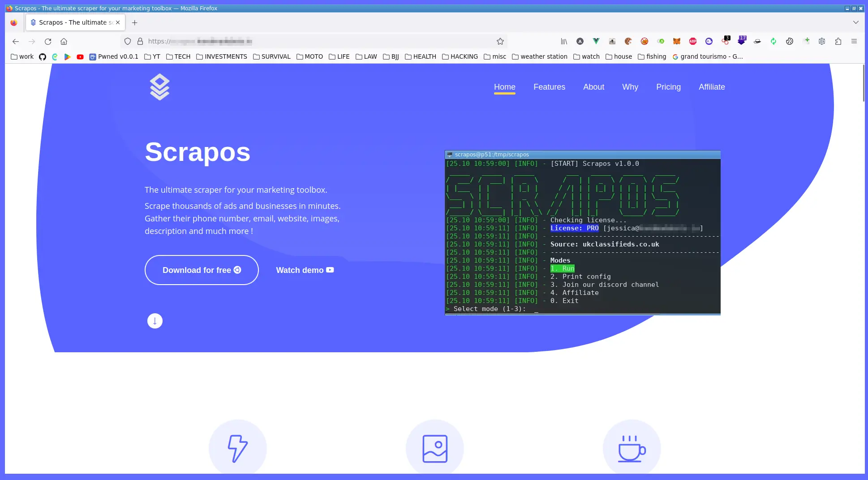Click the page vertical scrollbar thumb
This screenshot has width=868, height=480.
(864, 83)
